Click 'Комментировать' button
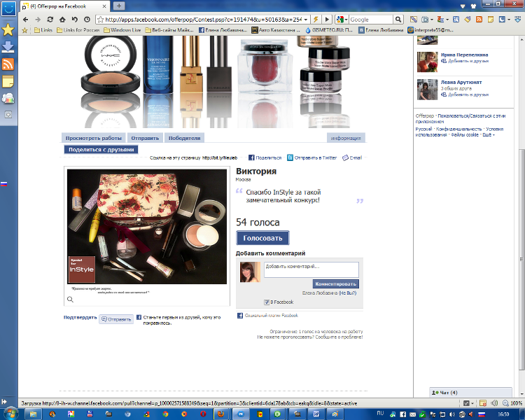This screenshot has width=525, height=420. (336, 283)
